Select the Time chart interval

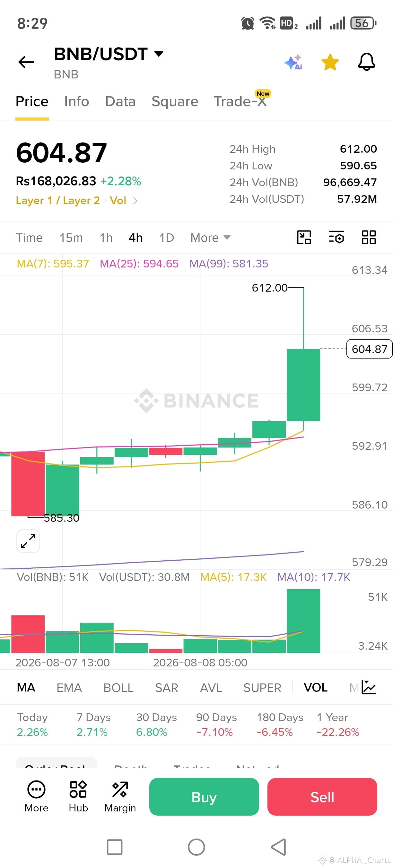[29, 238]
